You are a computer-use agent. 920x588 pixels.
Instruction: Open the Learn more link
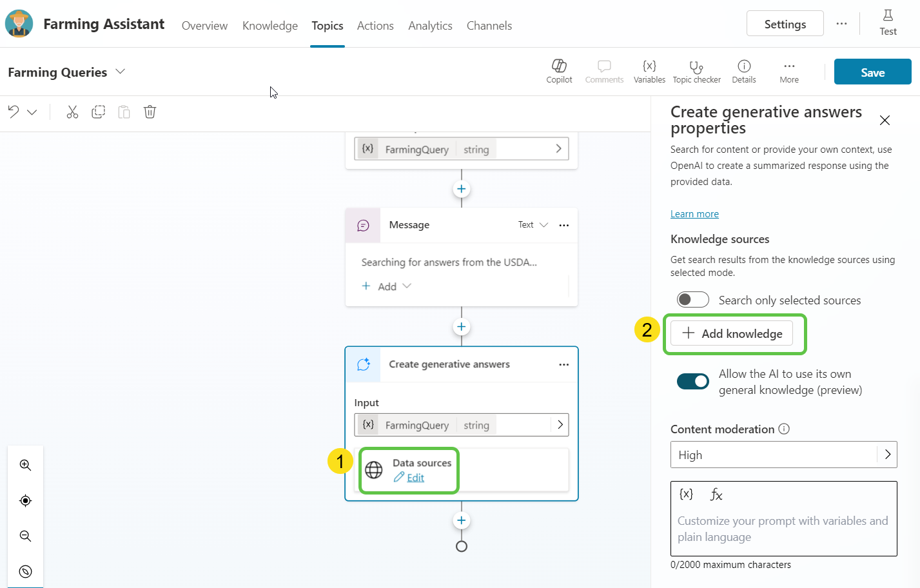694,214
